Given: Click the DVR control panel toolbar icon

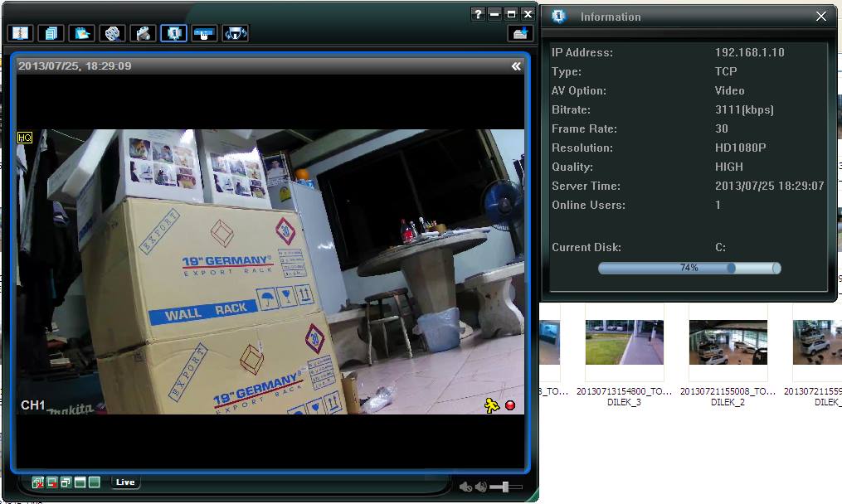Looking at the screenshot, I should (x=205, y=33).
